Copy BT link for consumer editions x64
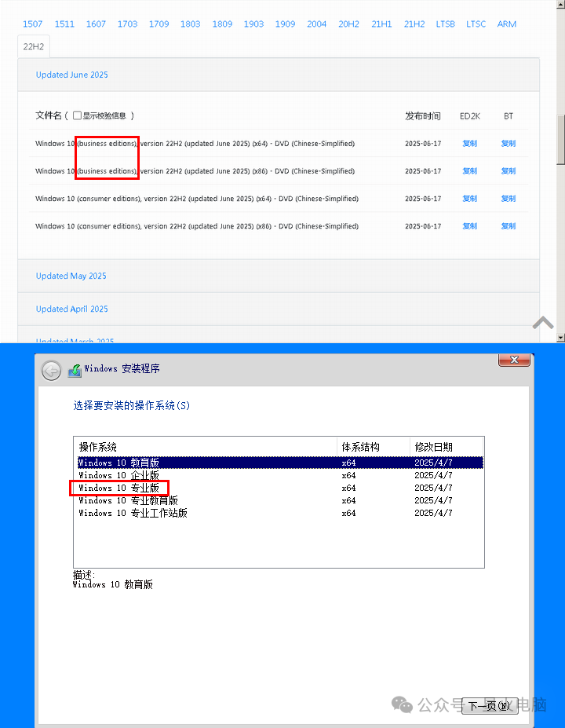565x728 pixels. [x=508, y=199]
